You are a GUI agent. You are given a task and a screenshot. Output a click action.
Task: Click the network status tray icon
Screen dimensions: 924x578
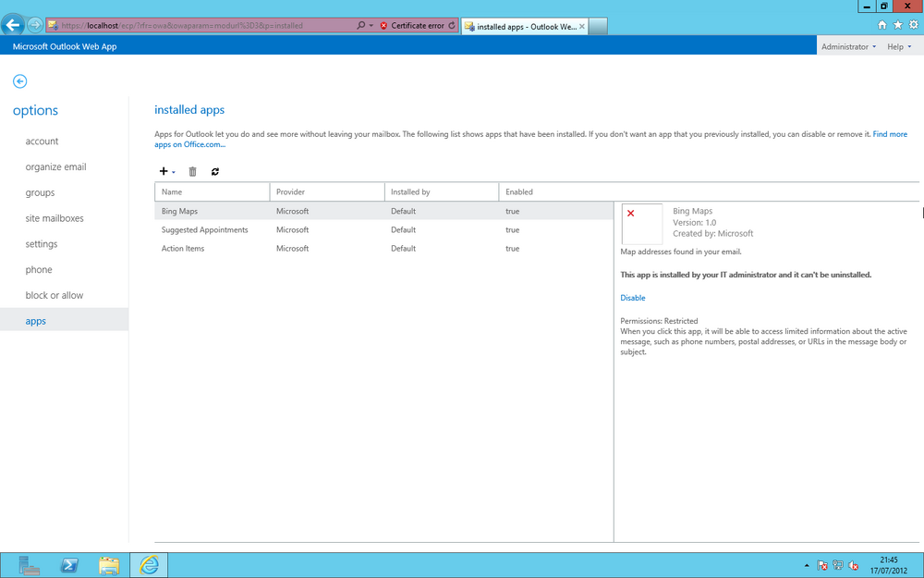838,566
